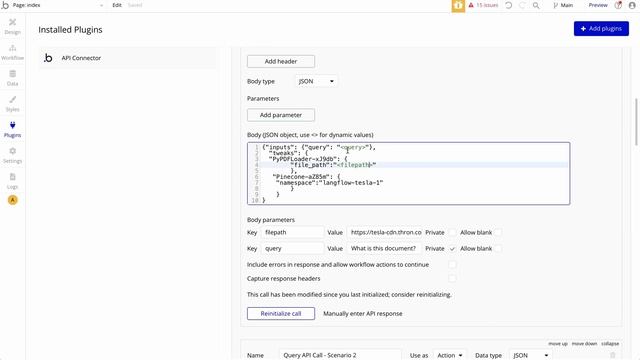Open the 15 issues warning indicator

coord(483,5)
